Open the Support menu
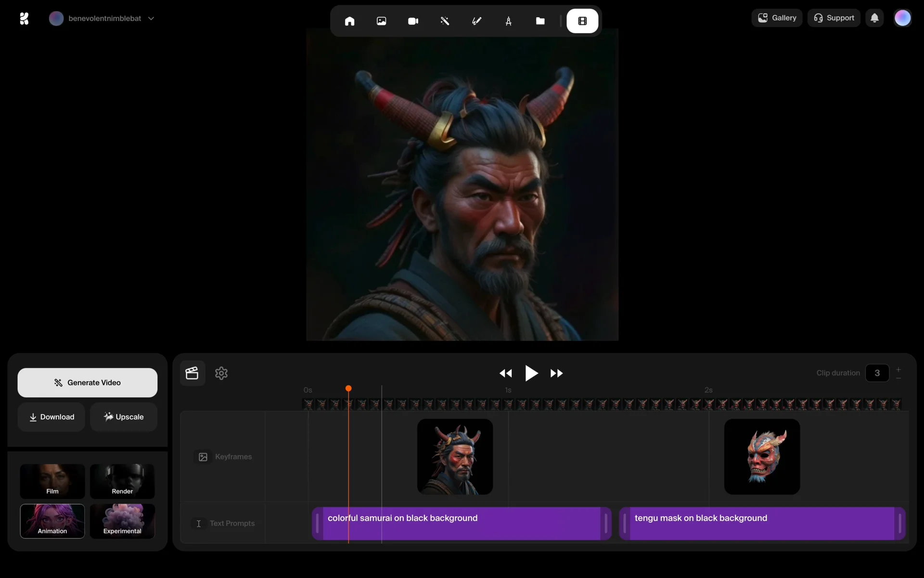924x578 pixels. coord(834,18)
